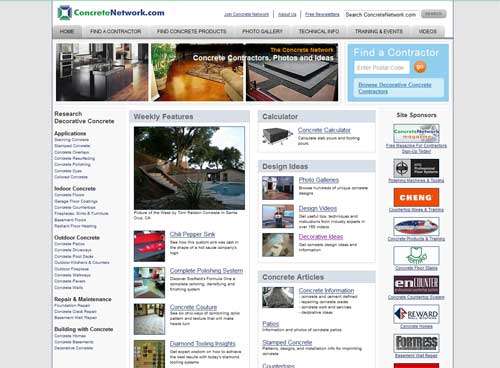500x368 pixels.
Task: Click the orange go button beside postal code
Action: coord(420,67)
